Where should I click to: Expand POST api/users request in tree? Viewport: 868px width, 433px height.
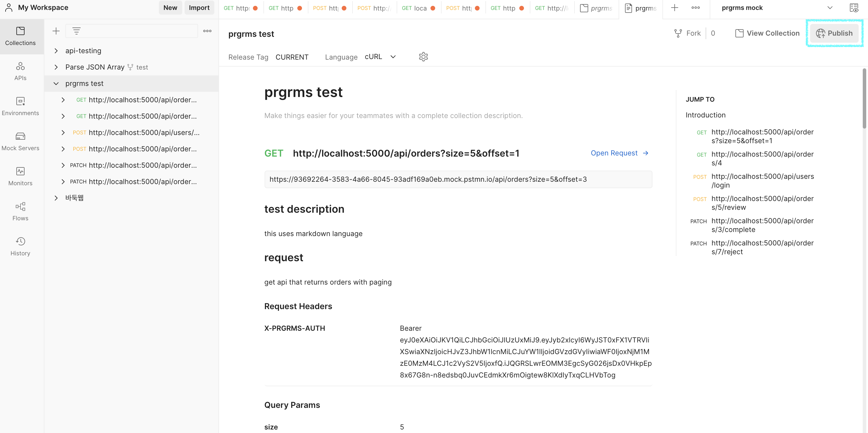63,132
